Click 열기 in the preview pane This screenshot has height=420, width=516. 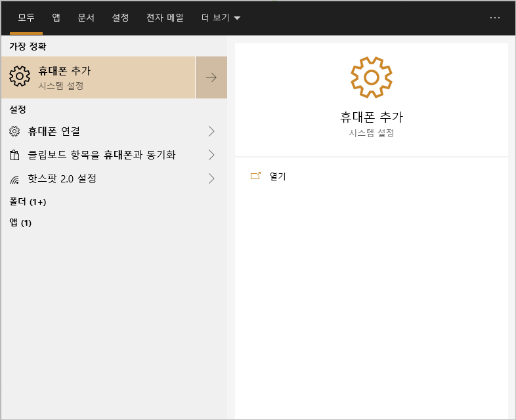[278, 177]
